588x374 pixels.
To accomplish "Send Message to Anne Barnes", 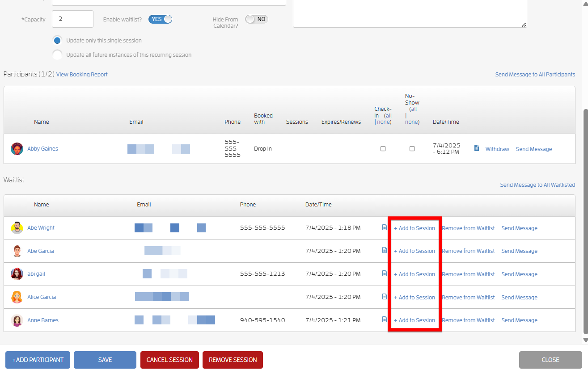I will (519, 320).
